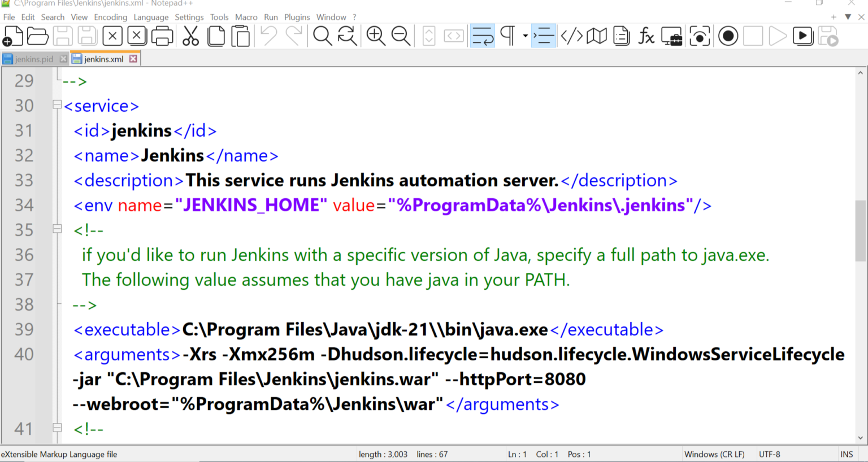The height and width of the screenshot is (462, 868).
Task: Zoom out of the text
Action: coord(401,36)
